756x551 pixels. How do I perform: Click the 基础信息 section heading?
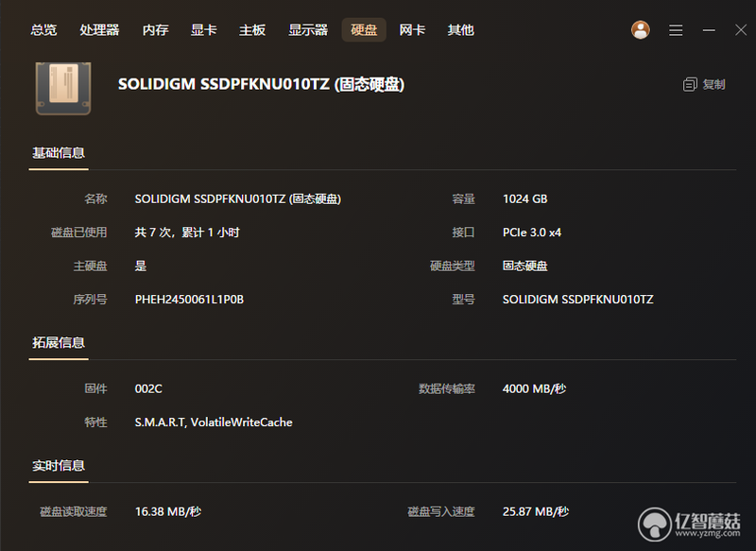tap(59, 153)
